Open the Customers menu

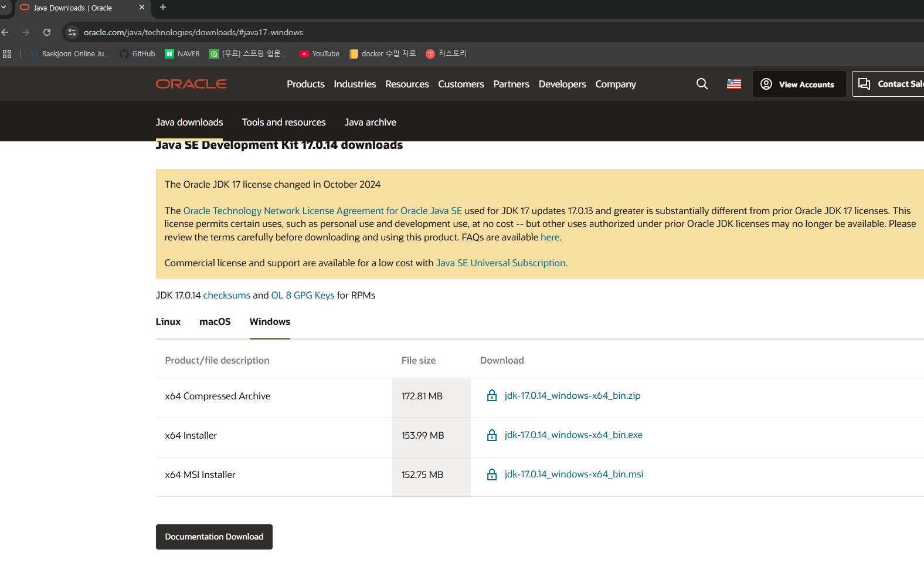461,84
